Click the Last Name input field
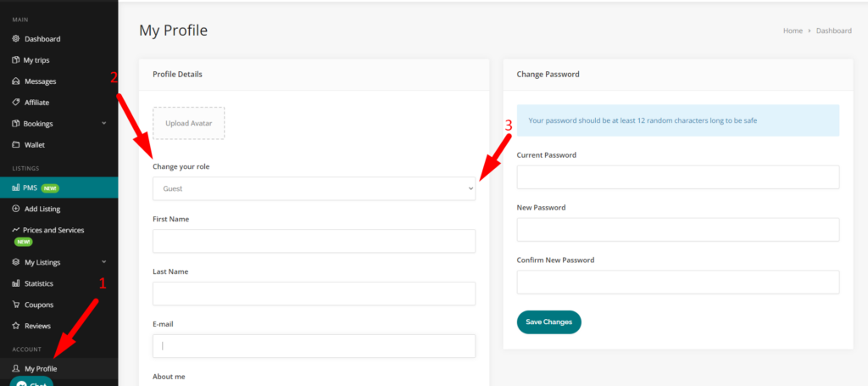 point(314,294)
